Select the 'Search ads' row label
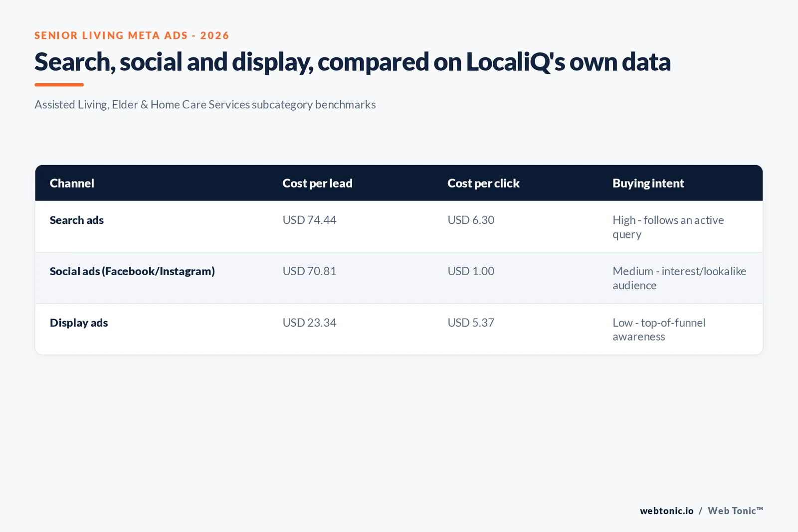This screenshot has height=532, width=798. click(x=77, y=220)
